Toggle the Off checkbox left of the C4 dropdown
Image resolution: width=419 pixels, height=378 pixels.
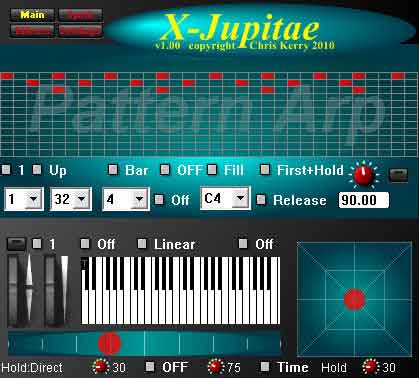tap(159, 200)
